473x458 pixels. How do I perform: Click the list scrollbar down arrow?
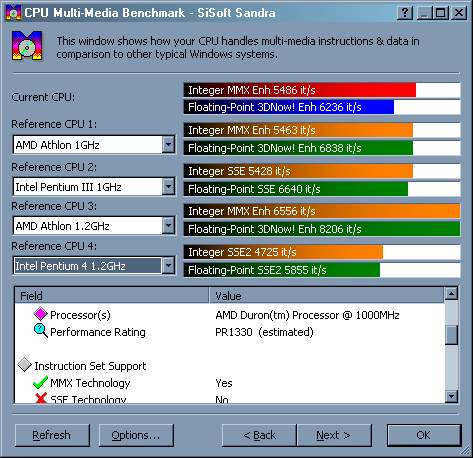(451, 396)
